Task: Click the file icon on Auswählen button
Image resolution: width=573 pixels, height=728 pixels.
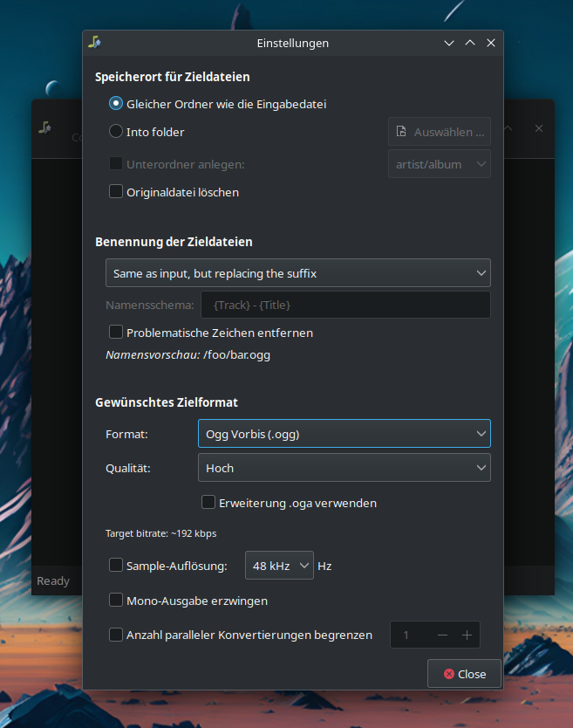Action: 401,132
